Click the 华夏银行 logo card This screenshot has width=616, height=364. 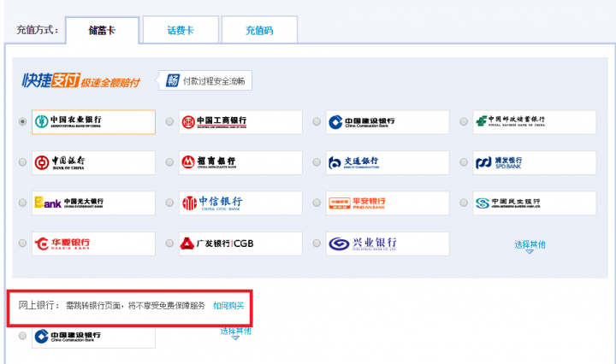tap(93, 244)
